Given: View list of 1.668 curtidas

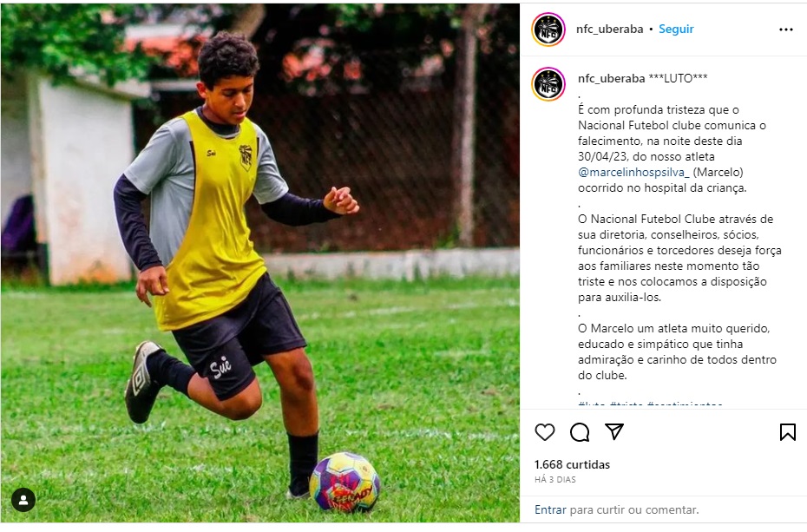Looking at the screenshot, I should 573,464.
